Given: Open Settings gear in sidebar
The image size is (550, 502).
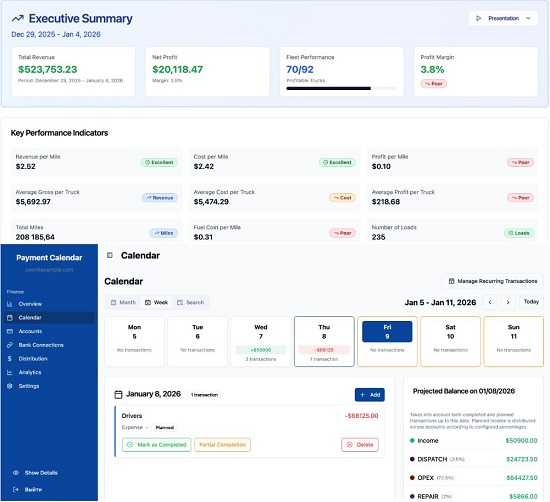Looking at the screenshot, I should click(10, 386).
